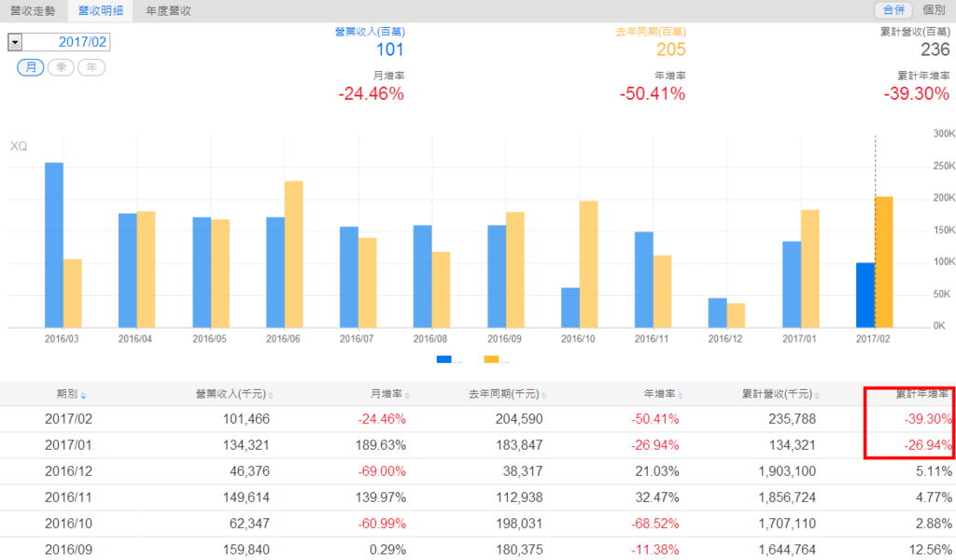Click cumulative revenue cell 1,707,110
This screenshot has width=956, height=560.
click(787, 524)
